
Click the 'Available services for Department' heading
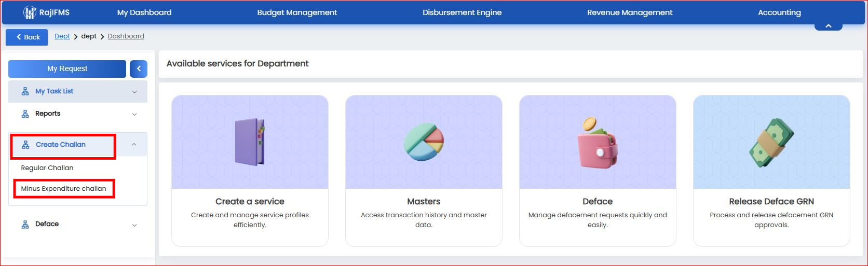pos(237,64)
